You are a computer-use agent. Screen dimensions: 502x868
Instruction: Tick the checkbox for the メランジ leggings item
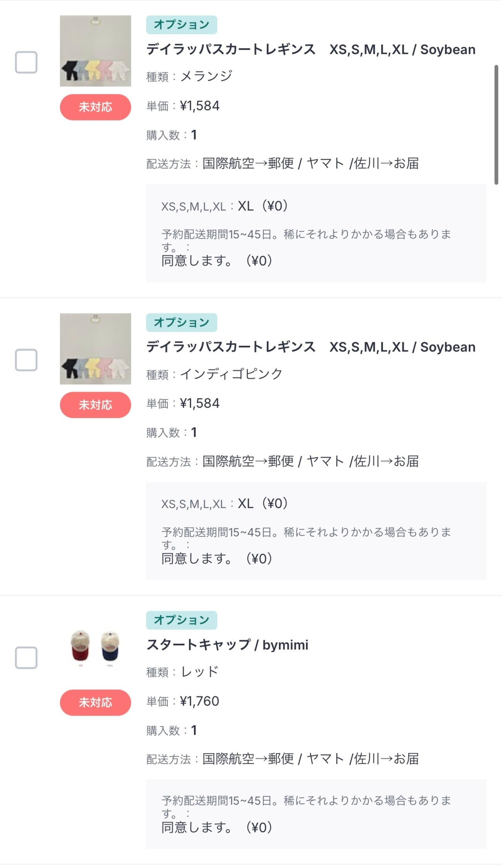[x=26, y=62]
